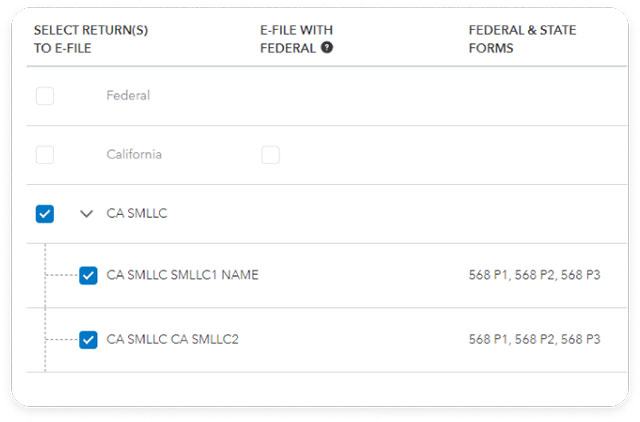Tick the Federal return checkbox

pyautogui.click(x=45, y=96)
